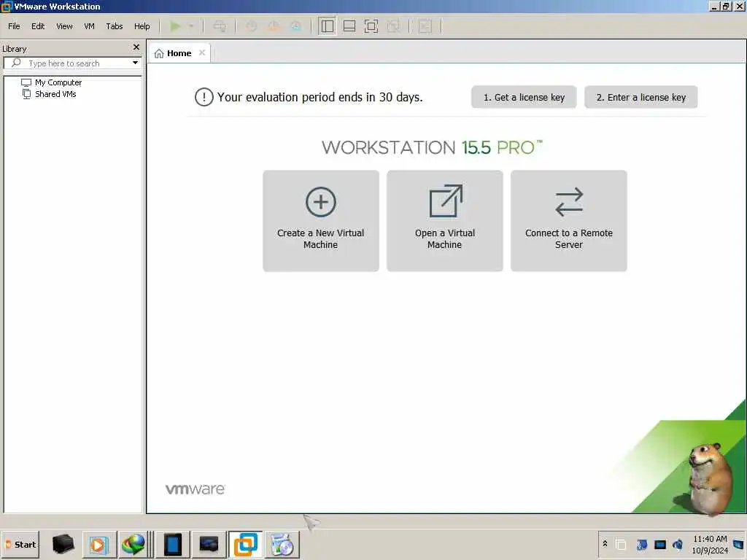This screenshot has height=560, width=747.
Task: Click the Unity mode toolbar icon
Action: [x=393, y=26]
